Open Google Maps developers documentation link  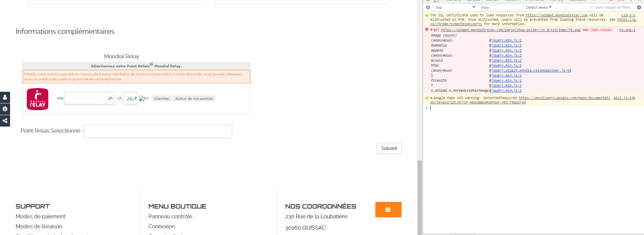coord(565,98)
